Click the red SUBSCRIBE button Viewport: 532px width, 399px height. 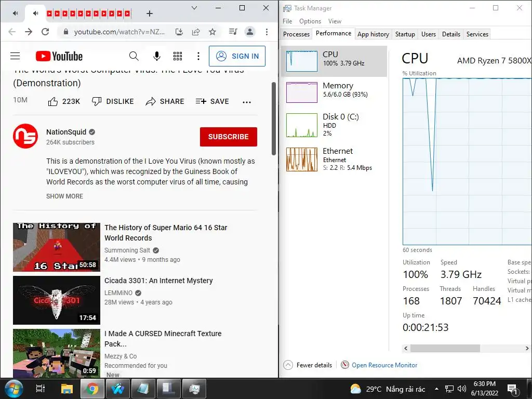(x=229, y=137)
